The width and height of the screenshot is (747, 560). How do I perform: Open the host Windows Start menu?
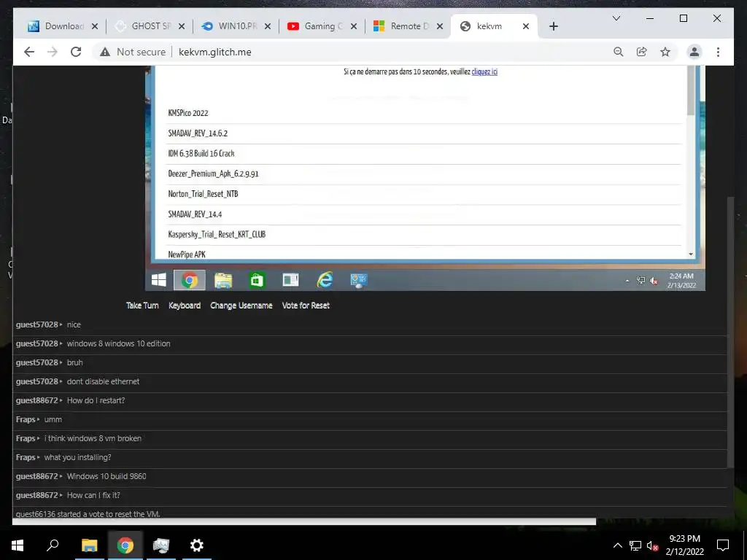tap(18, 545)
